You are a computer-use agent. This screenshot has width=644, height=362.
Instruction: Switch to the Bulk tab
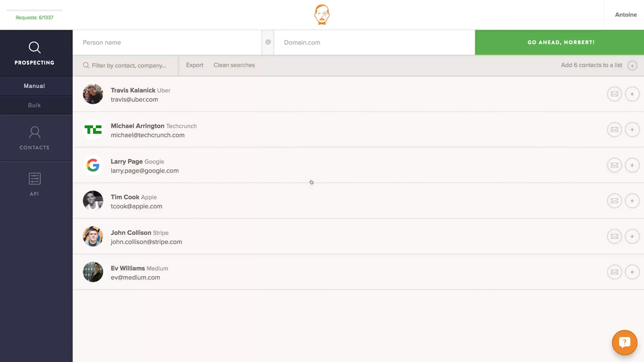coord(34,105)
